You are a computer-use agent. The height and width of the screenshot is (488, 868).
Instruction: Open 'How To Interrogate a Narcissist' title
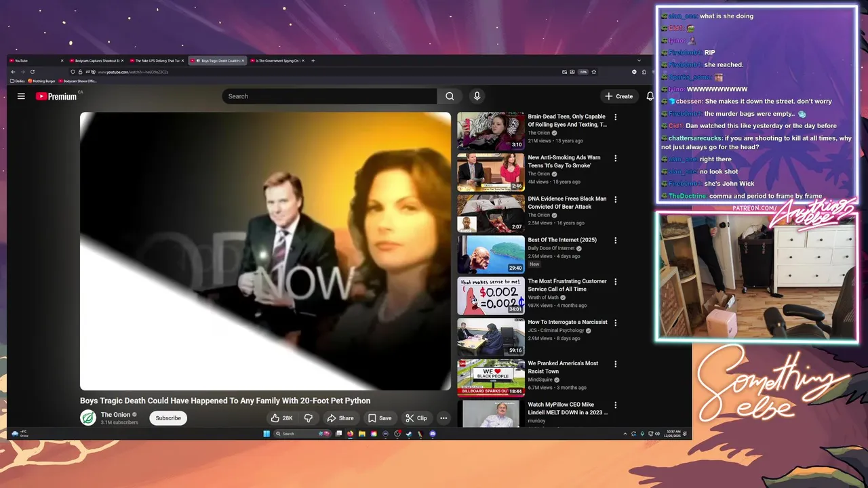568,322
